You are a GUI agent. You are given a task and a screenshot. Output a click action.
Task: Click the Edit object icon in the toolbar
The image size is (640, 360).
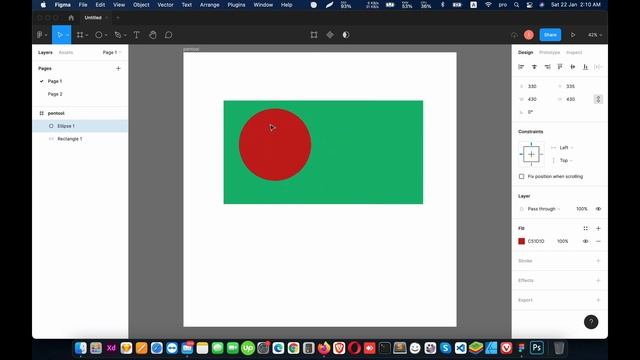(314, 35)
